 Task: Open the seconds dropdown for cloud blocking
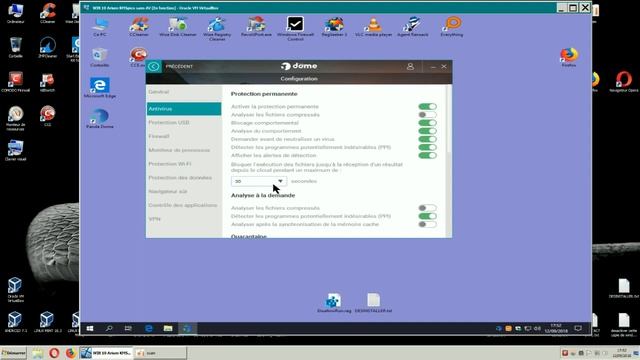pyautogui.click(x=259, y=181)
